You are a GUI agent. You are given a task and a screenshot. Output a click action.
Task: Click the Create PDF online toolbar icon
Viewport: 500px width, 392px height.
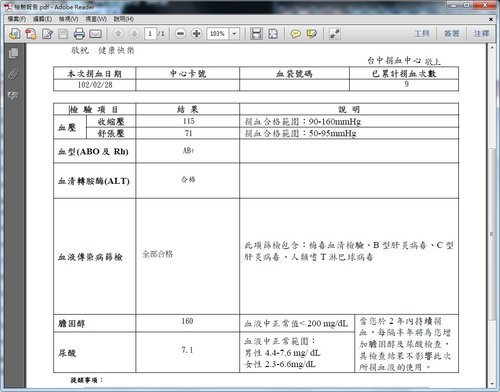point(31,34)
